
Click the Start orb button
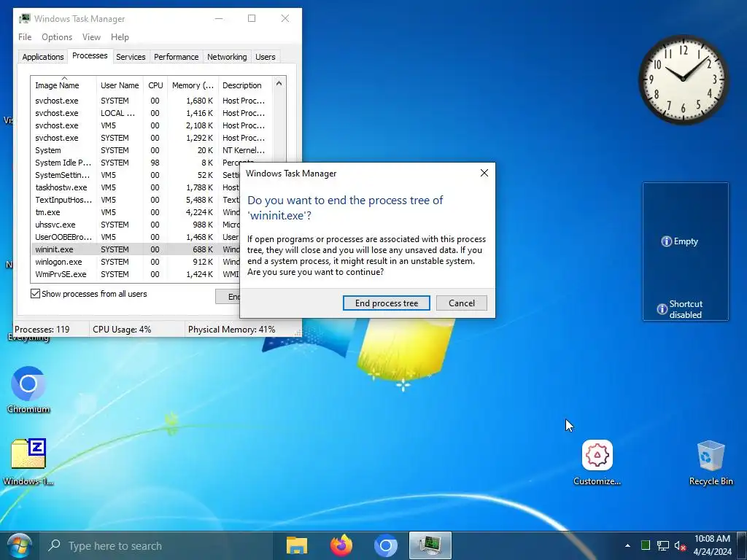[x=19, y=545]
